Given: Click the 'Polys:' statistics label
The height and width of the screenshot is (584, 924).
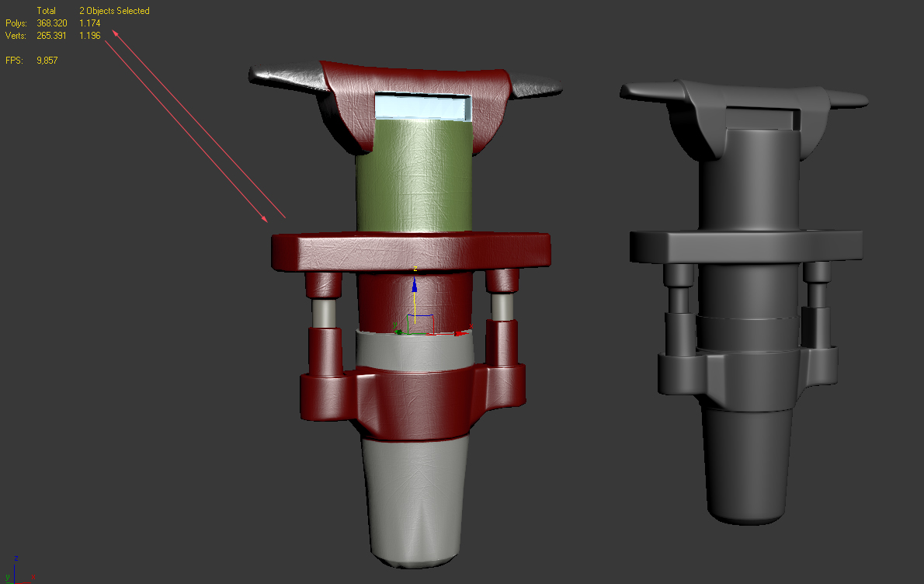Looking at the screenshot, I should pos(16,23).
